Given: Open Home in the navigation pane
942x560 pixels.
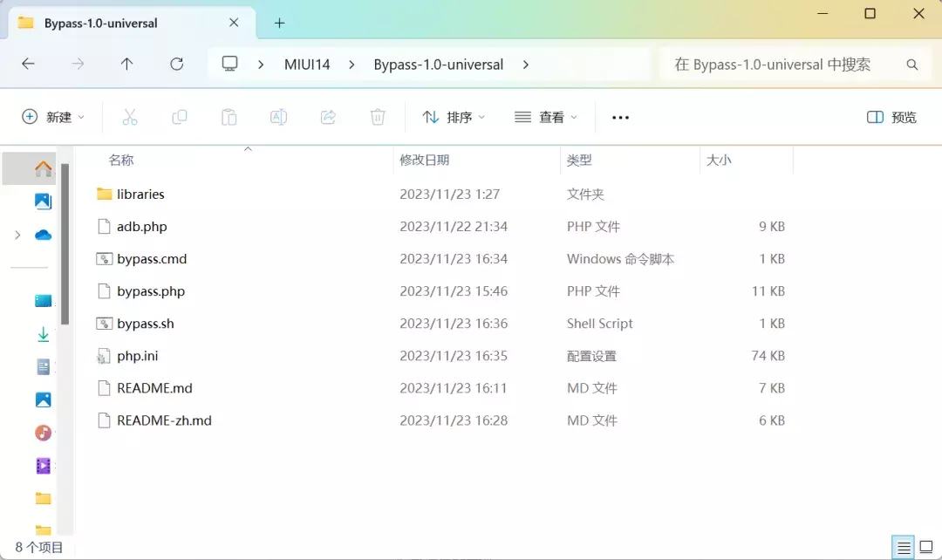Looking at the screenshot, I should click(43, 169).
